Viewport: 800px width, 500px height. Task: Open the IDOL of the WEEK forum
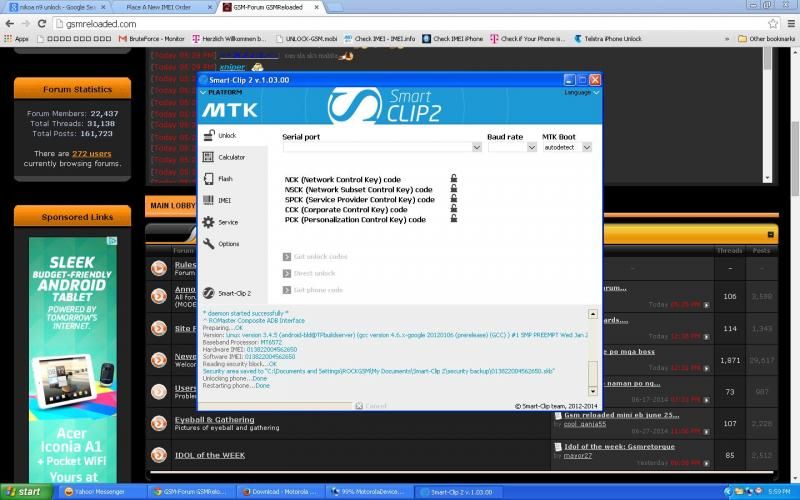210,455
